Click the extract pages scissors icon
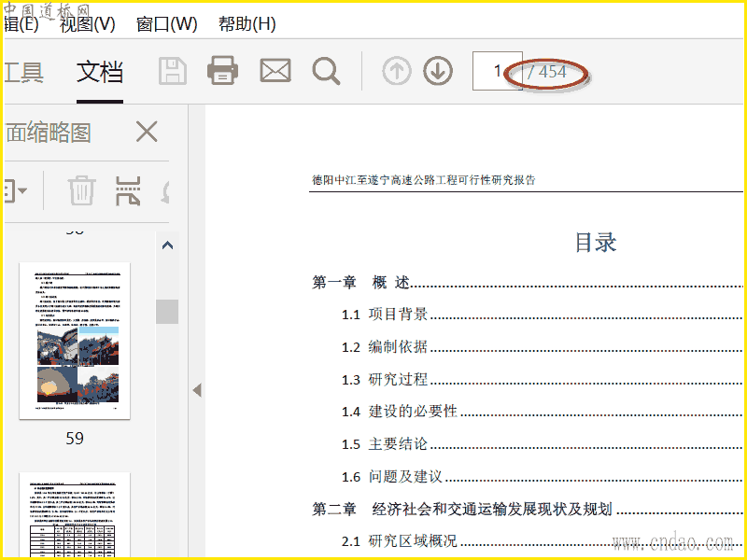Screen dimensions: 747x560 (128, 190)
